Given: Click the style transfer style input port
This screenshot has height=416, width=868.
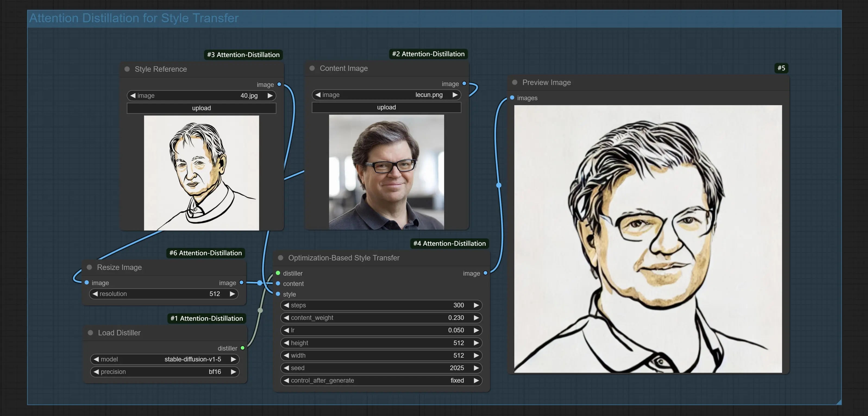Looking at the screenshot, I should tap(278, 294).
